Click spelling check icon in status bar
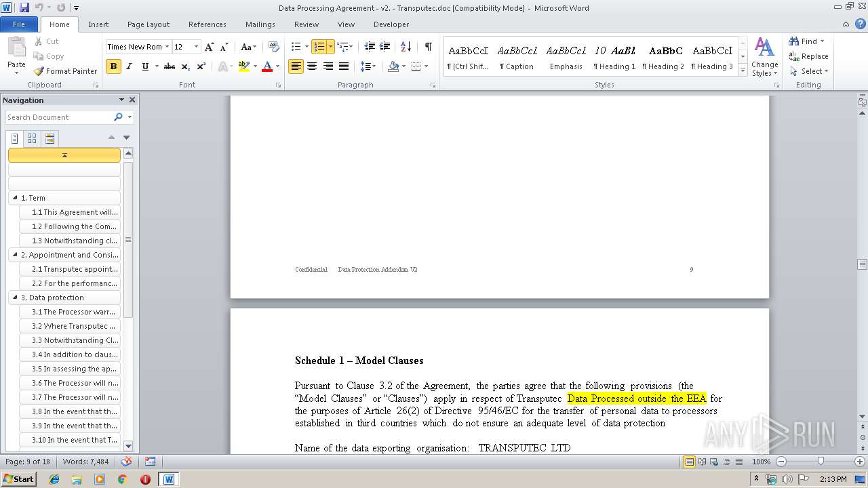The image size is (868, 488). coord(126,462)
